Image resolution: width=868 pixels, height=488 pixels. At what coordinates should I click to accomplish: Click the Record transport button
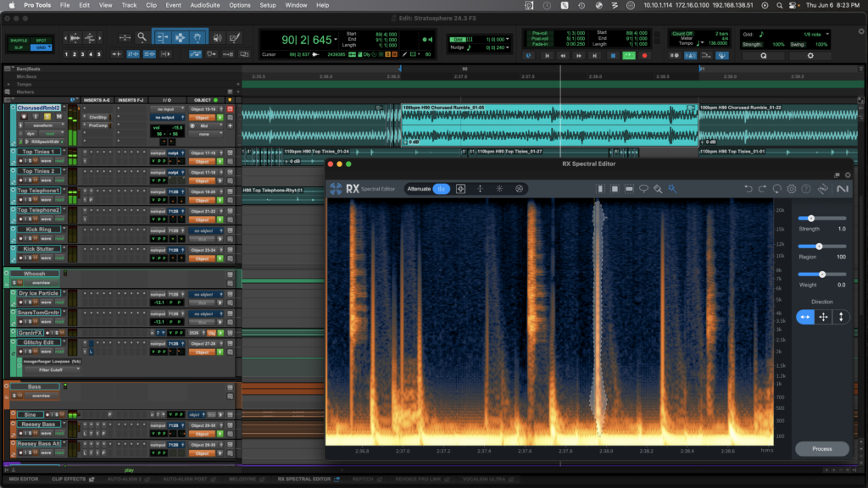pos(644,55)
